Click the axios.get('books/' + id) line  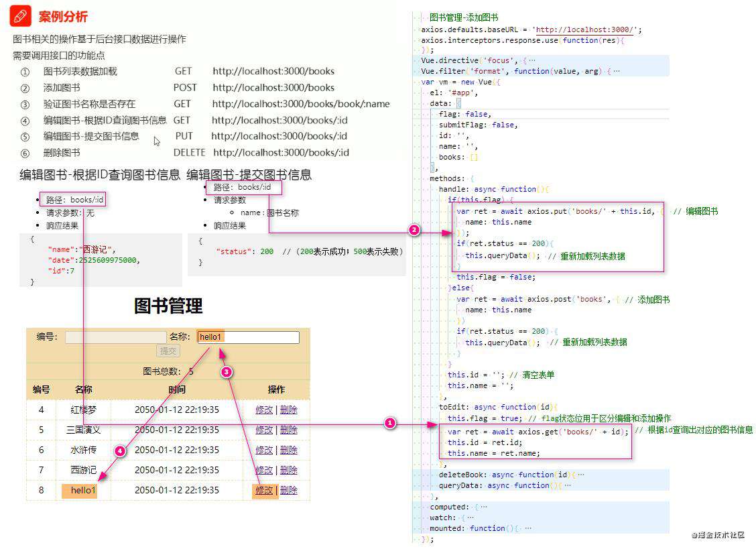click(x=538, y=432)
